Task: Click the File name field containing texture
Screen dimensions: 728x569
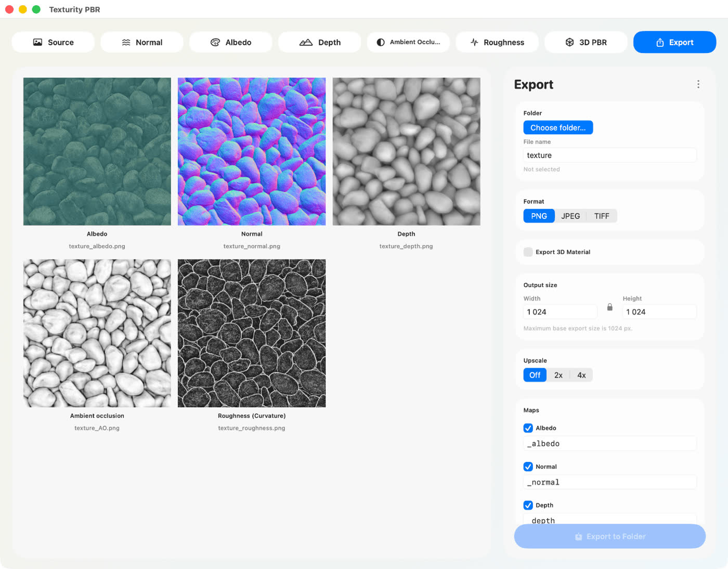Action: coord(610,155)
